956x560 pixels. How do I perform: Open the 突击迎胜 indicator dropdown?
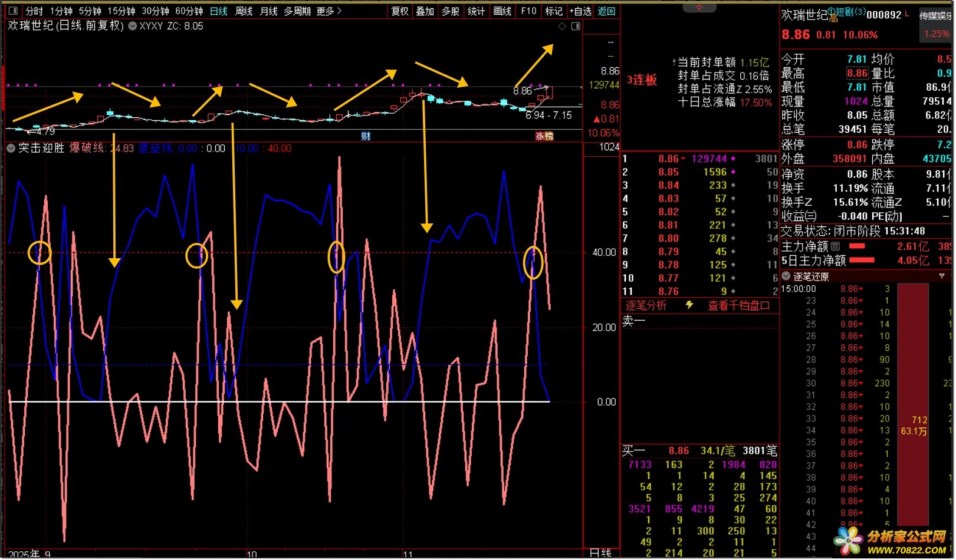pos(11,149)
